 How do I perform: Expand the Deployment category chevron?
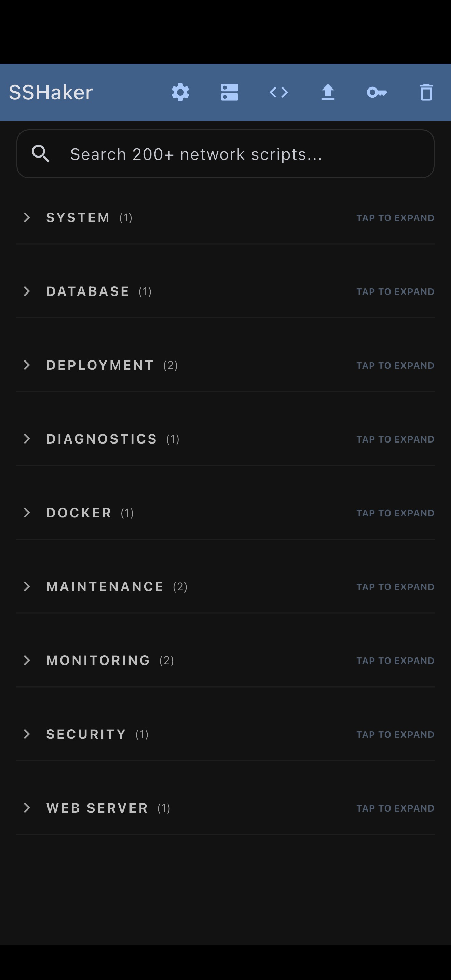pos(27,365)
